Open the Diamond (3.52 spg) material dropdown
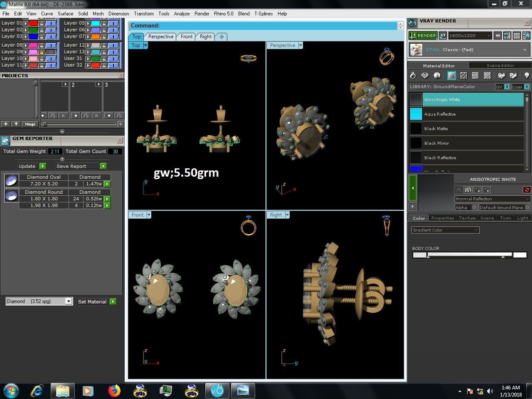The image size is (532, 399). [x=39, y=301]
